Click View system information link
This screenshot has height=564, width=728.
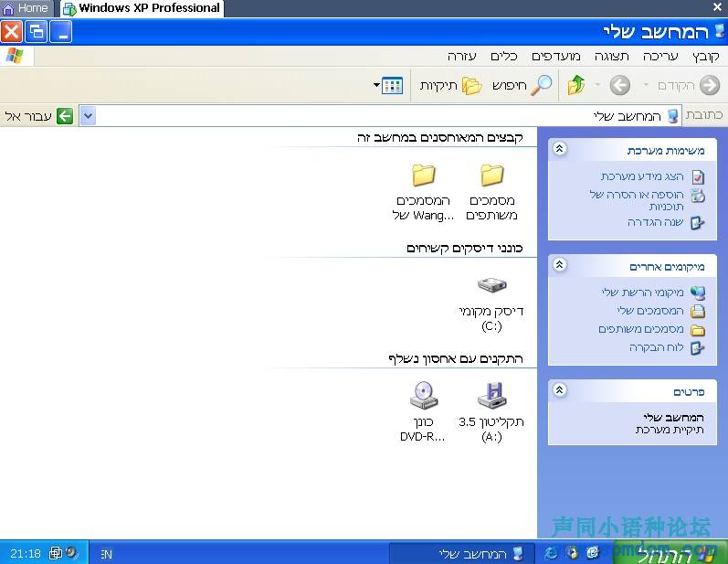642,176
